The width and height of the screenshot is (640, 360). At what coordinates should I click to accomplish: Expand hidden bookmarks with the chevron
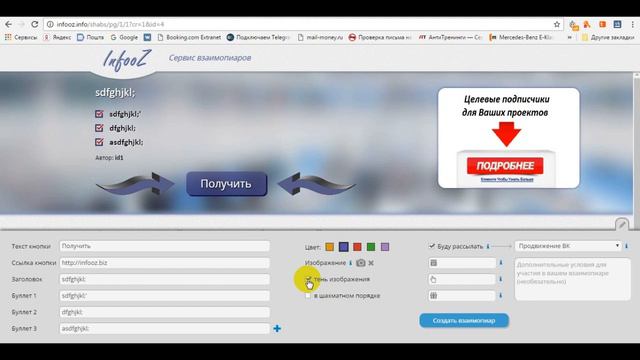point(569,37)
